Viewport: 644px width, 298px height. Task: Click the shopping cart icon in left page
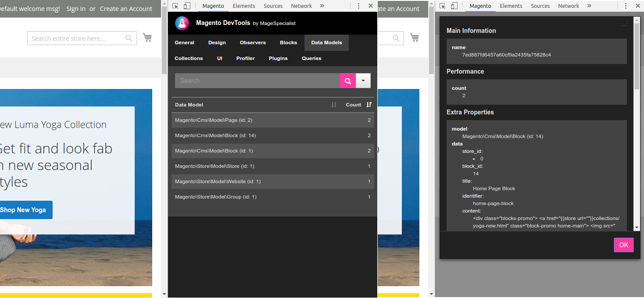point(147,38)
